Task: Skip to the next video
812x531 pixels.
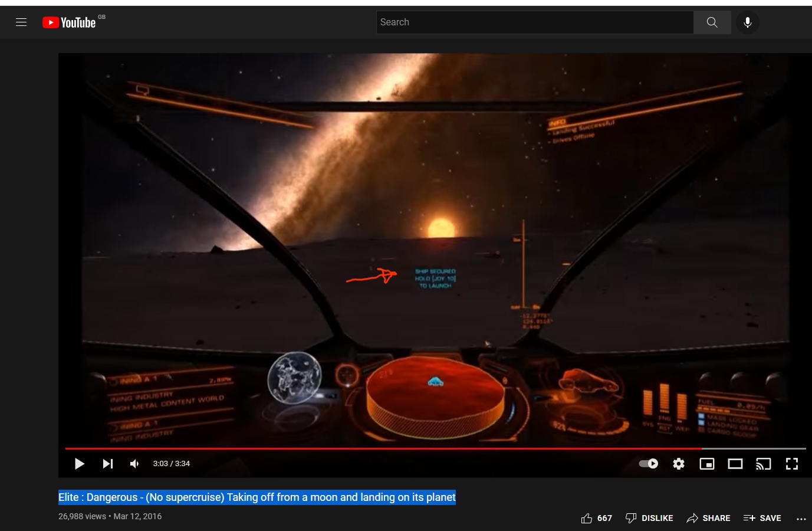Action: pos(107,464)
